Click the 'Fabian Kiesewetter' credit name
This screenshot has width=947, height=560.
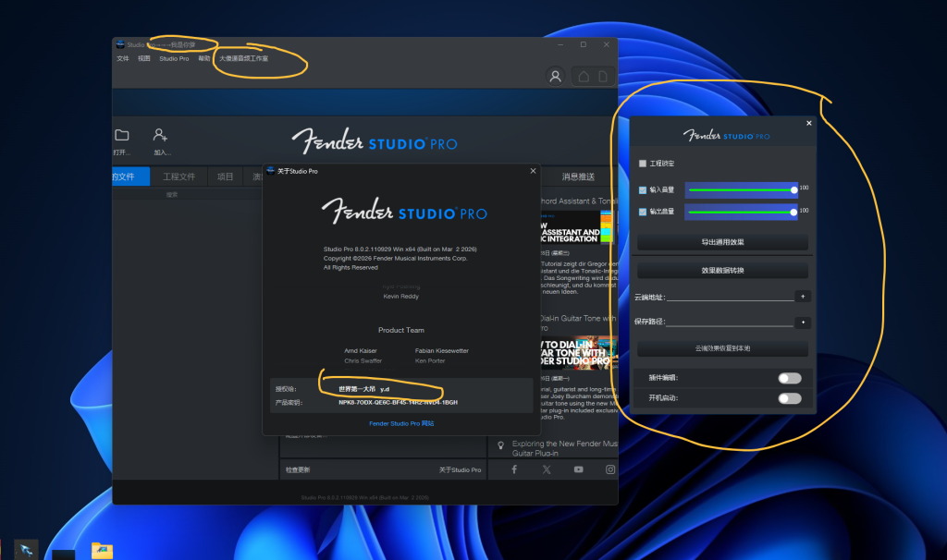(x=441, y=350)
